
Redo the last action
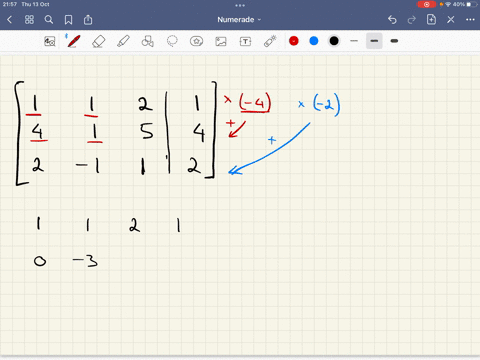(412, 20)
